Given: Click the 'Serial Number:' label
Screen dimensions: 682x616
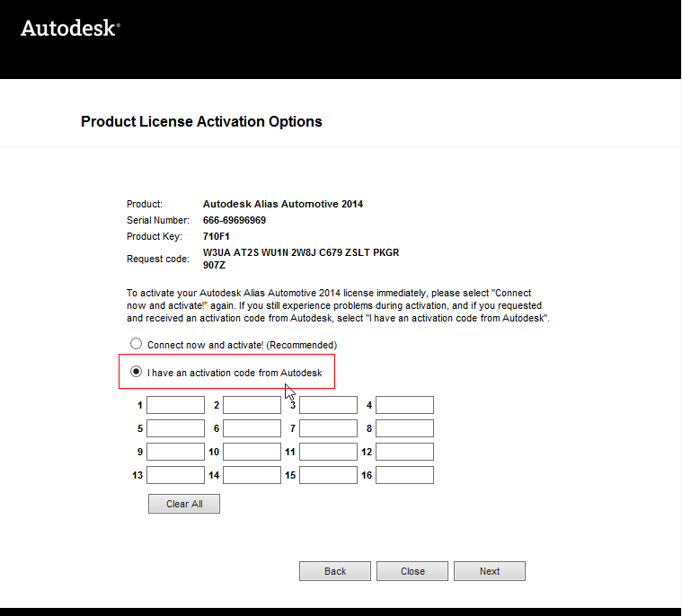Looking at the screenshot, I should (x=158, y=220).
